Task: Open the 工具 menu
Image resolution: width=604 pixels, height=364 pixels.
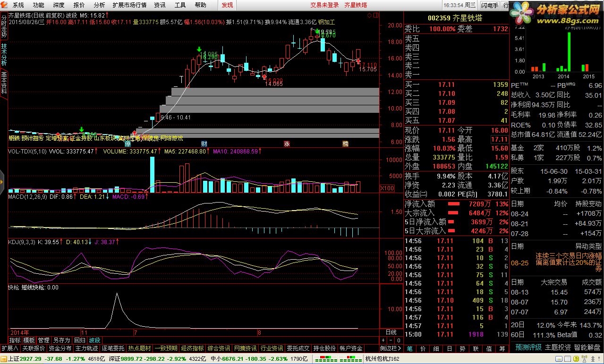Action: pos(180,5)
